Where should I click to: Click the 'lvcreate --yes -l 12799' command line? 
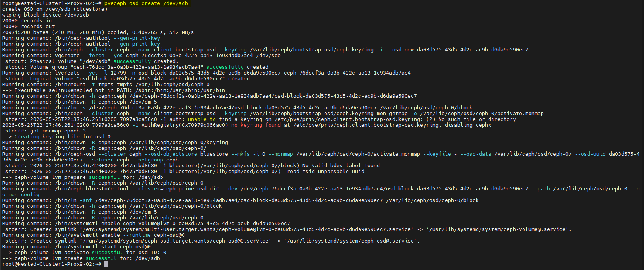coord(207,73)
